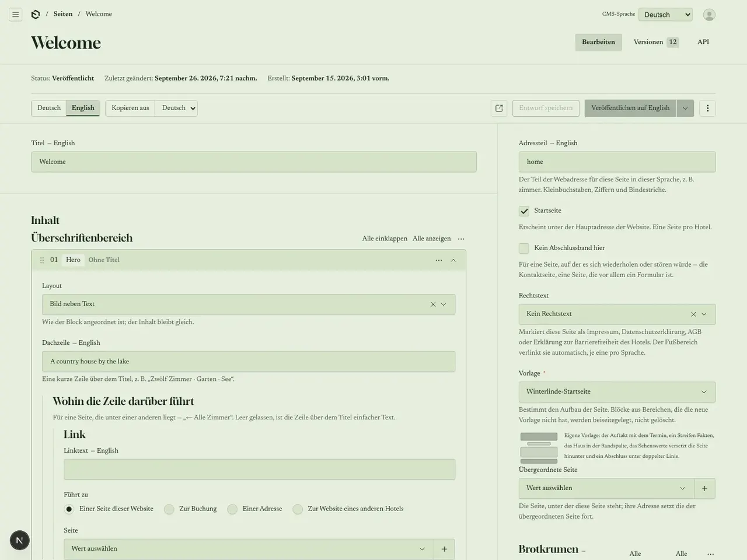The width and height of the screenshot is (747, 560).
Task: Clear the Rechtstext selection
Action: coord(693,314)
